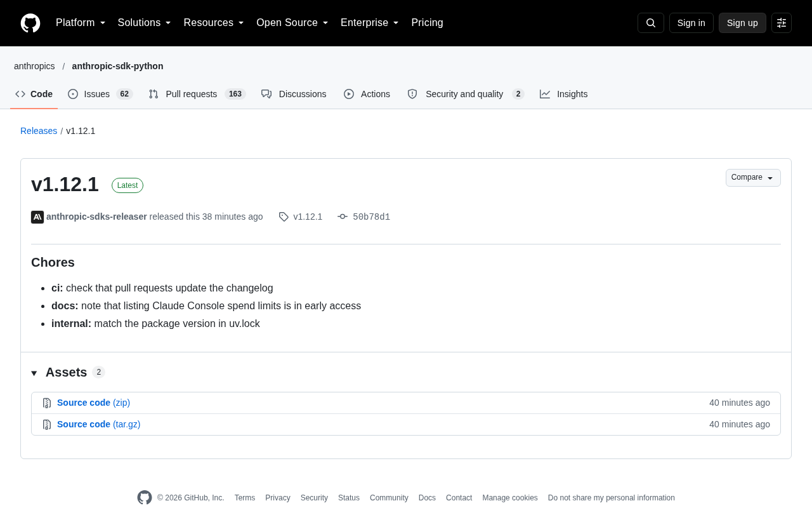812x508 pixels.
Task: Open appearance settings icon in header
Action: point(782,23)
